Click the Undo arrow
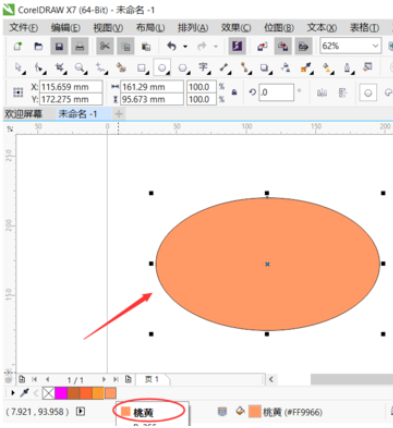 point(172,46)
